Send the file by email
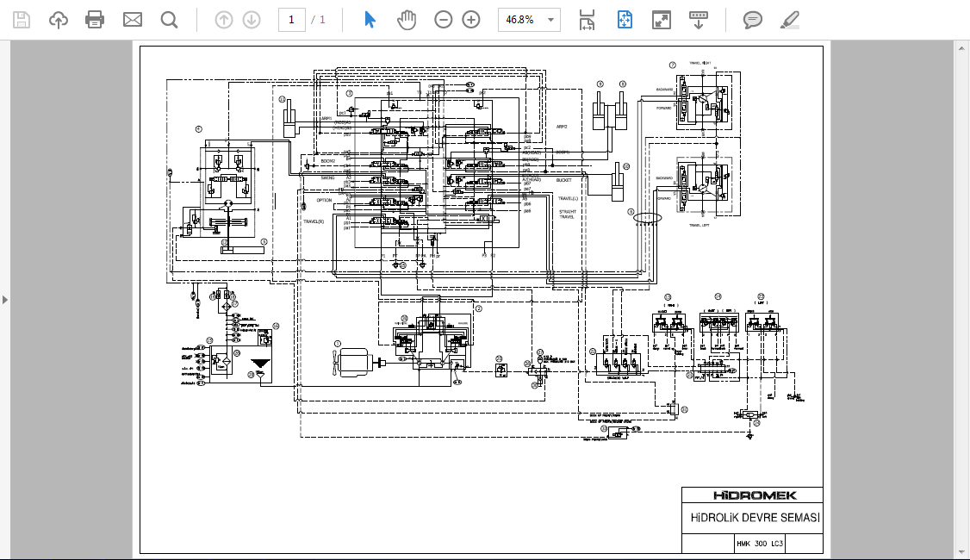Screen dimensions: 970x560 tap(133, 20)
